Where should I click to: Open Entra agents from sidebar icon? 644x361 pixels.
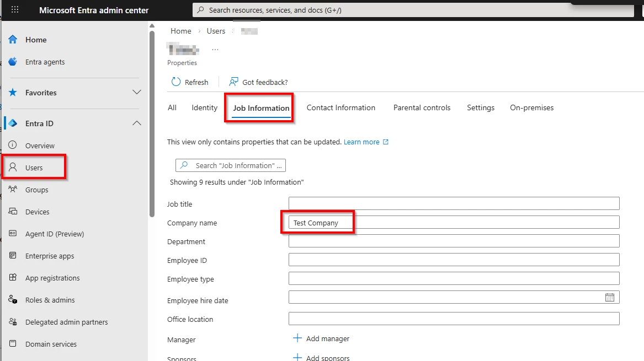point(13,62)
